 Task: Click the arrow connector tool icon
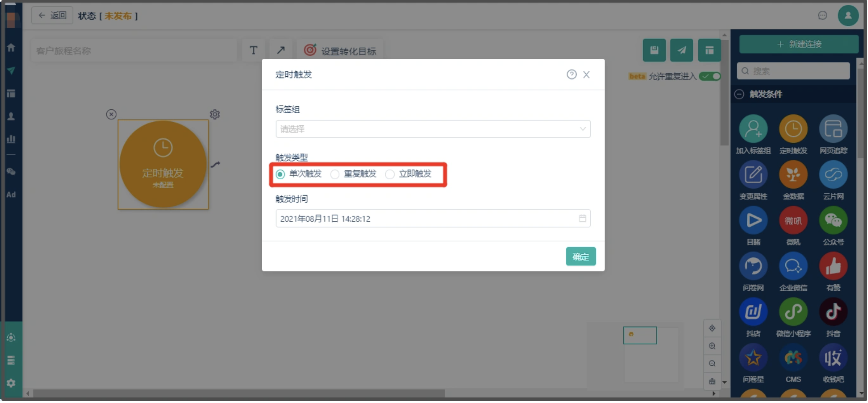click(x=281, y=51)
